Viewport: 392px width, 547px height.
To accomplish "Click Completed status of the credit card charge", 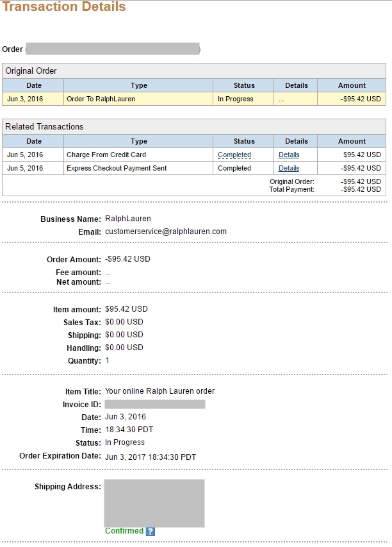I will (234, 155).
